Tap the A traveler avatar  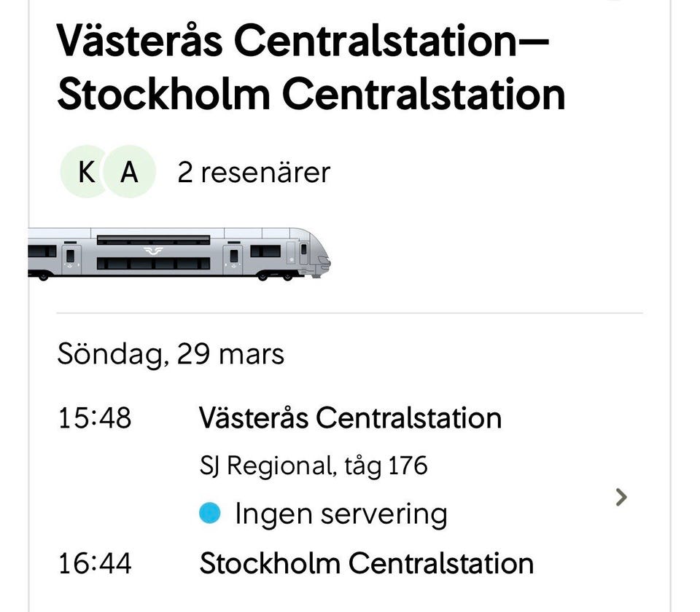click(130, 173)
